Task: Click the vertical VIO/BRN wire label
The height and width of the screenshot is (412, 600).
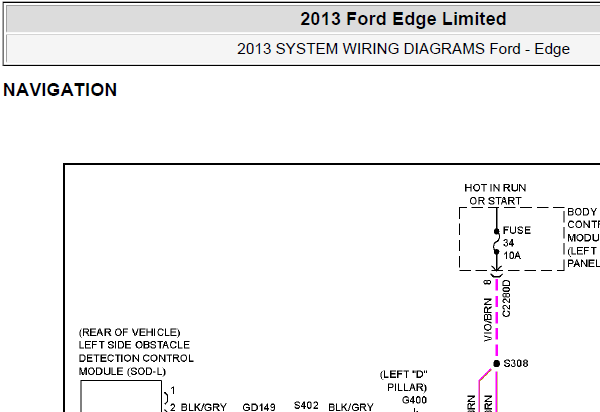Action: (x=488, y=320)
